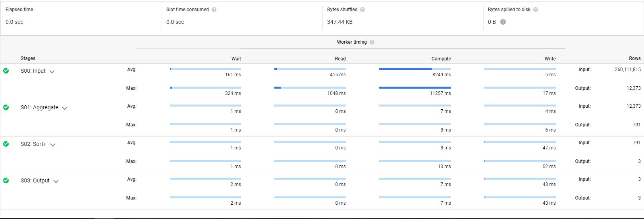Expand the S00: Input stage details
The width and height of the screenshot is (644, 219).
coord(52,72)
